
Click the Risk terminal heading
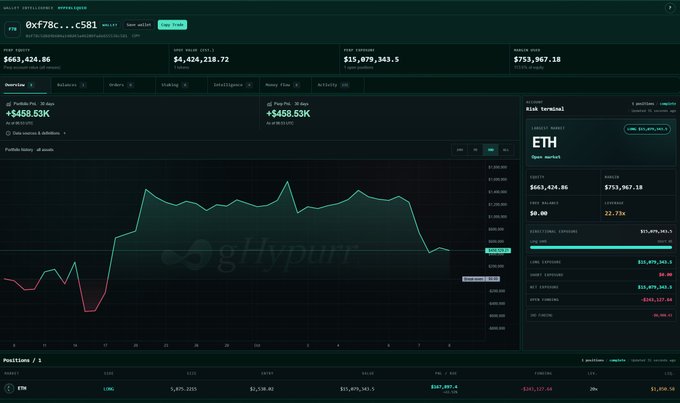tap(545, 109)
